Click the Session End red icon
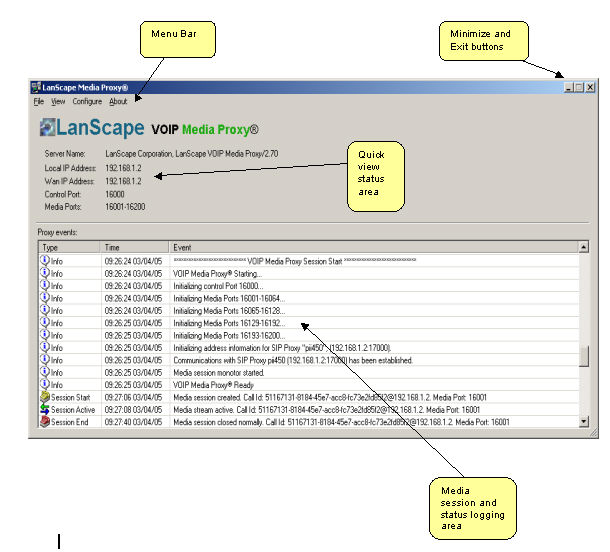This screenshot has width=610, height=552. (45, 421)
